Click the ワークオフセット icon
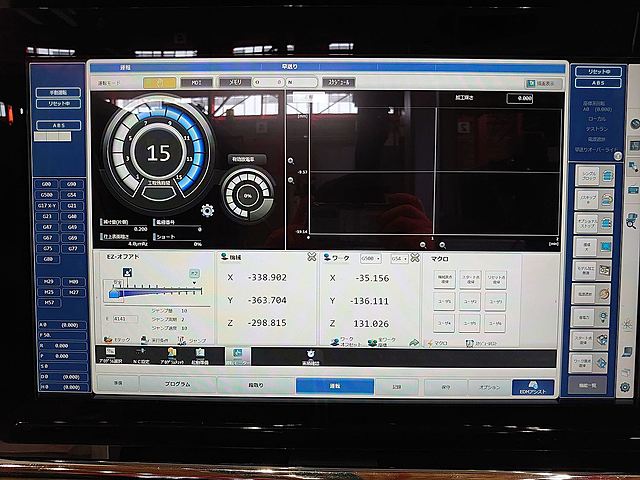Viewport: 640px width, 480px height. 338,342
